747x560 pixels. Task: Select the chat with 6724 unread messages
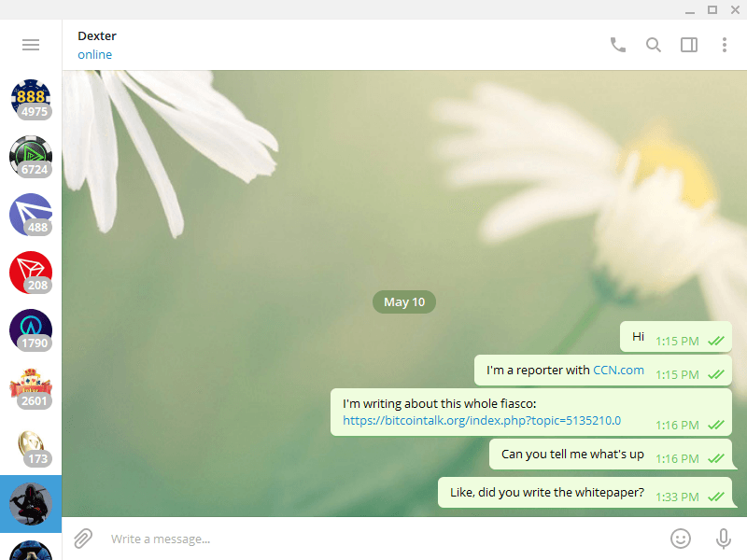(31, 157)
